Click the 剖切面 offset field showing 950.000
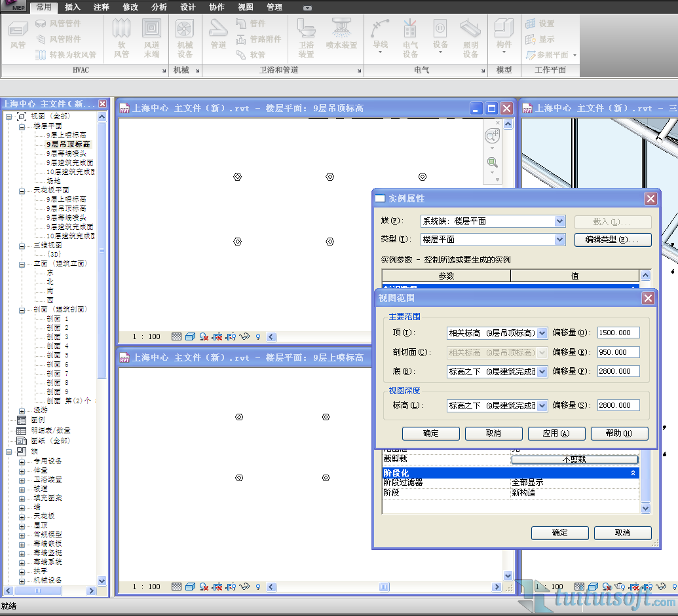This screenshot has width=678, height=616. [618, 352]
